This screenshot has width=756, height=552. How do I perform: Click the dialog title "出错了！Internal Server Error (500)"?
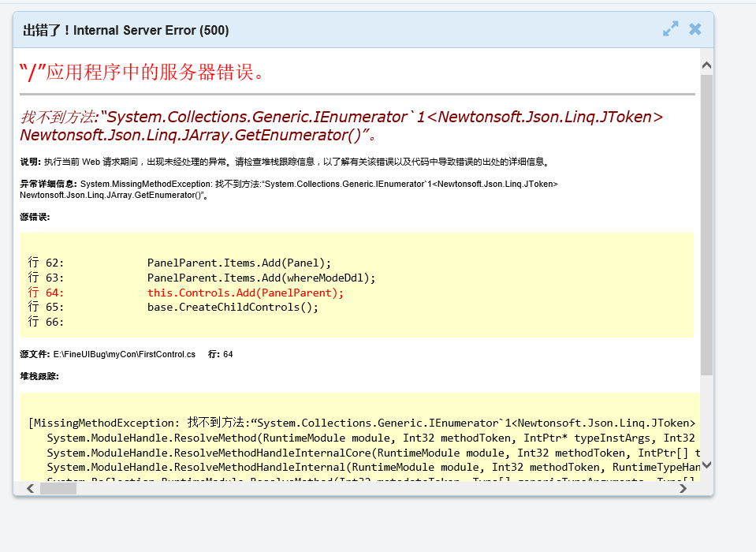(126, 31)
